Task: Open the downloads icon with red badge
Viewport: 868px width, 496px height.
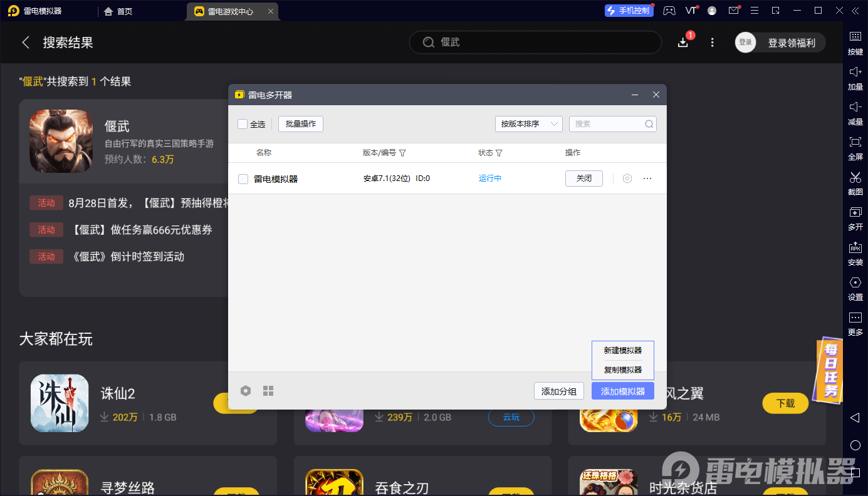Action: (x=683, y=42)
